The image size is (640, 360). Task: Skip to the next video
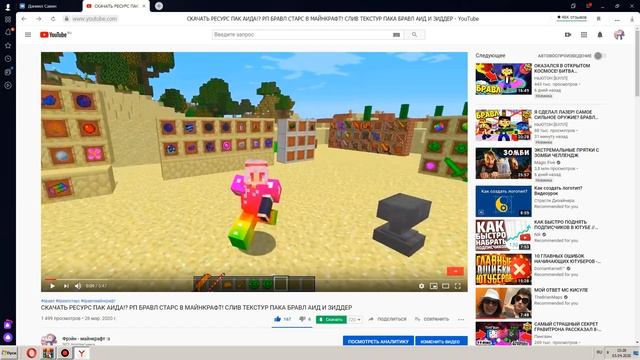66,286
